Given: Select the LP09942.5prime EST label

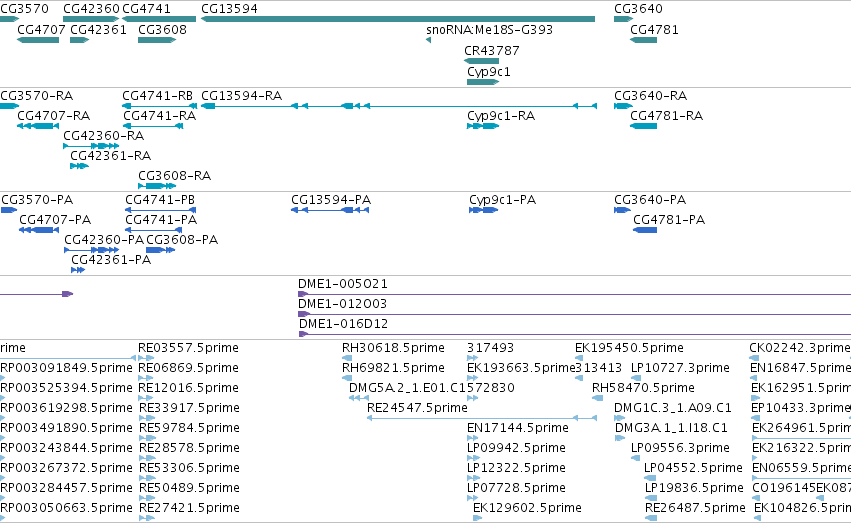Looking at the screenshot, I should pyautogui.click(x=516, y=449).
